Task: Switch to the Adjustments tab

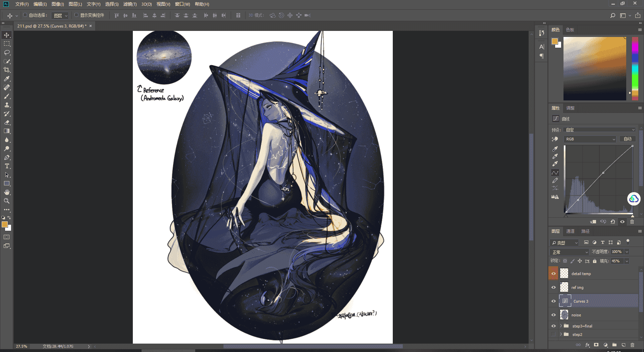Action: [570, 108]
